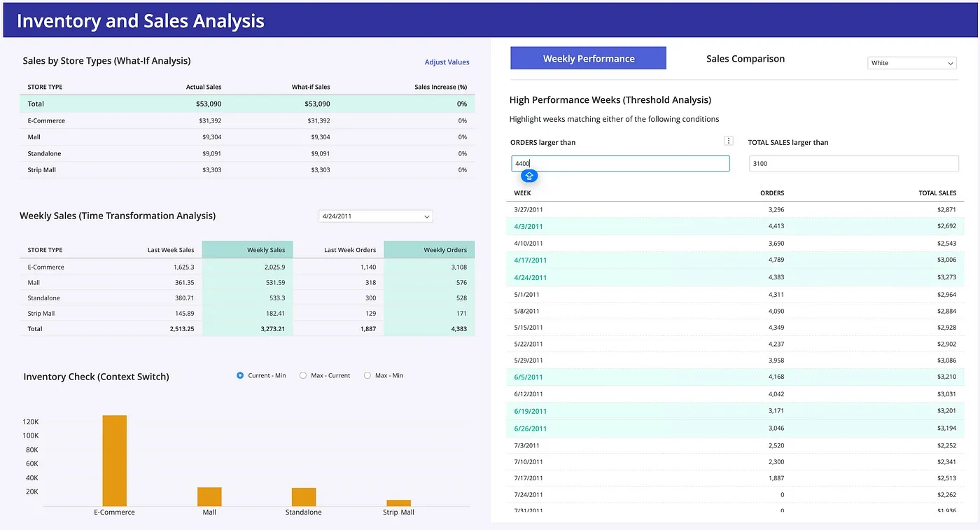Select the Max - Min inventory option
The height and width of the screenshot is (530, 980).
tap(367, 375)
